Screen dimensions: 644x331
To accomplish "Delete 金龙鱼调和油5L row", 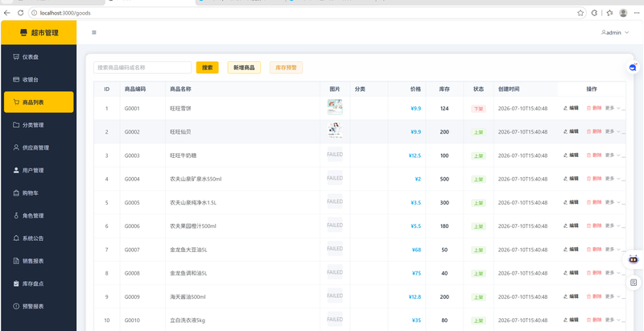I will pyautogui.click(x=594, y=273).
